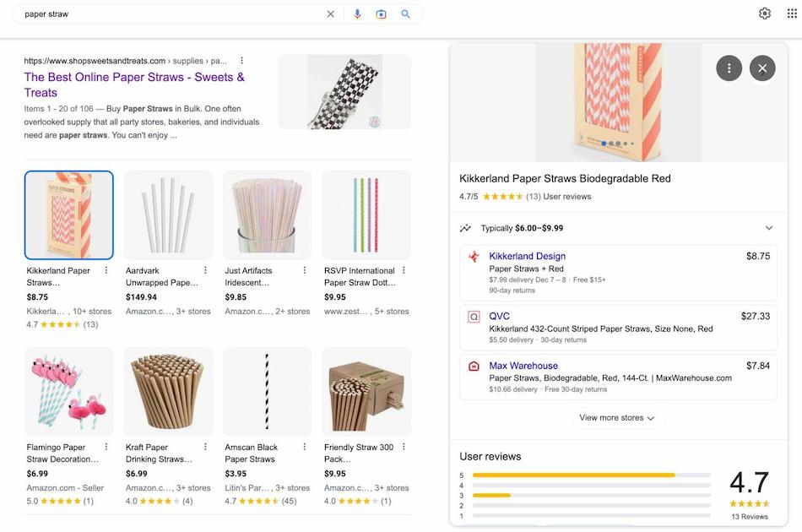
Task: Open more options in product panel
Action: (729, 68)
